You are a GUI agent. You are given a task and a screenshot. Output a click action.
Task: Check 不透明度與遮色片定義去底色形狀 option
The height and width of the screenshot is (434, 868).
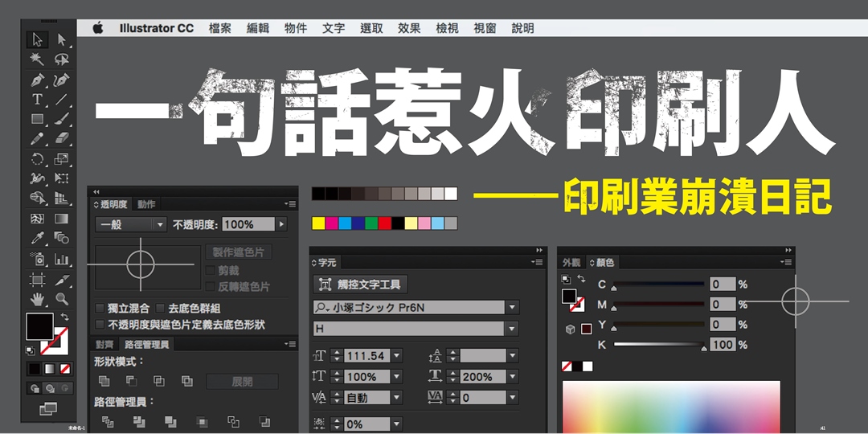click(x=100, y=325)
